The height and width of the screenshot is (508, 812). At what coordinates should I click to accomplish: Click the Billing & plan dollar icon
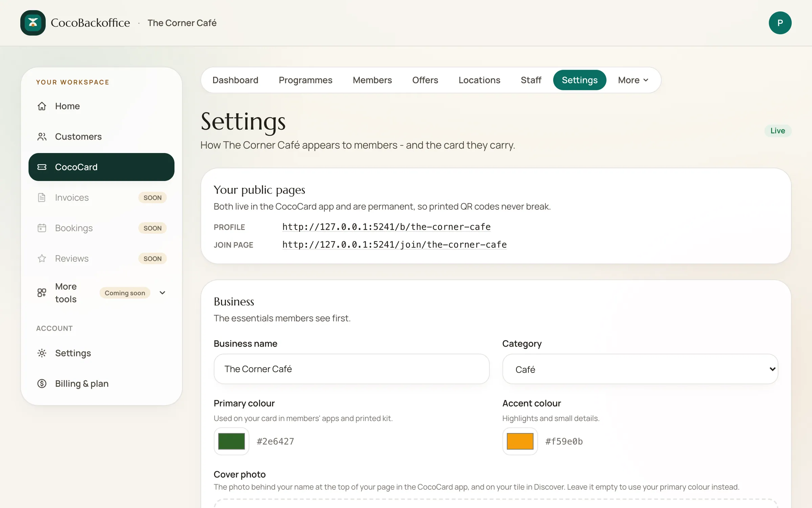pos(42,384)
